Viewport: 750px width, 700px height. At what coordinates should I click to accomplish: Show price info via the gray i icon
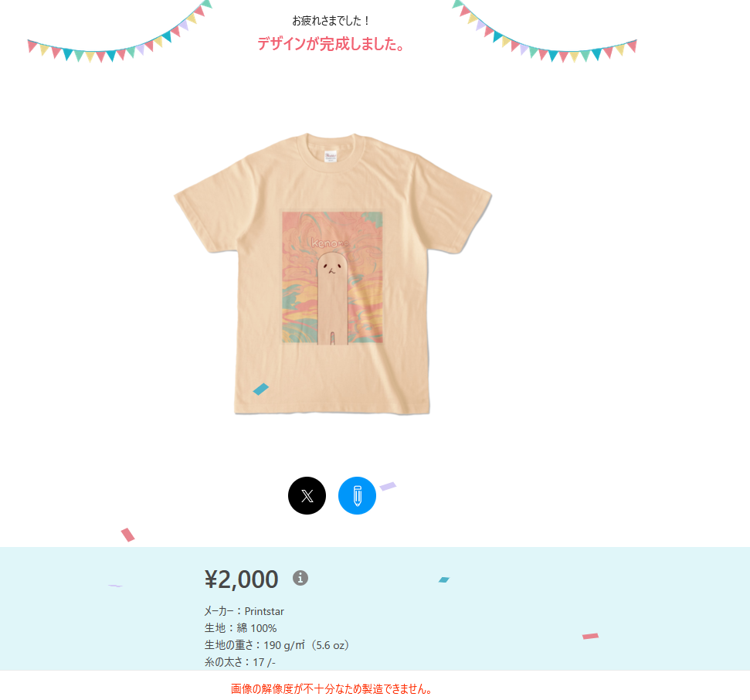[x=300, y=578]
